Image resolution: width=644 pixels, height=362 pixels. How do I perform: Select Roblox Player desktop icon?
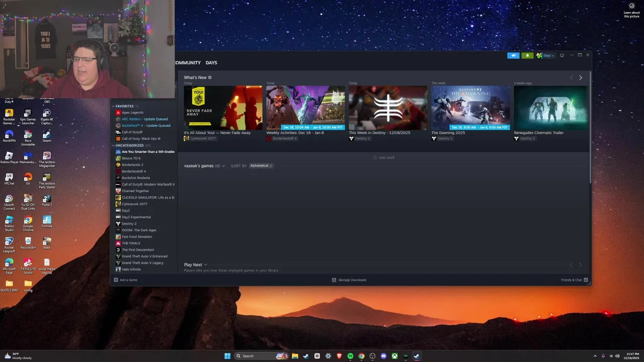pyautogui.click(x=9, y=158)
